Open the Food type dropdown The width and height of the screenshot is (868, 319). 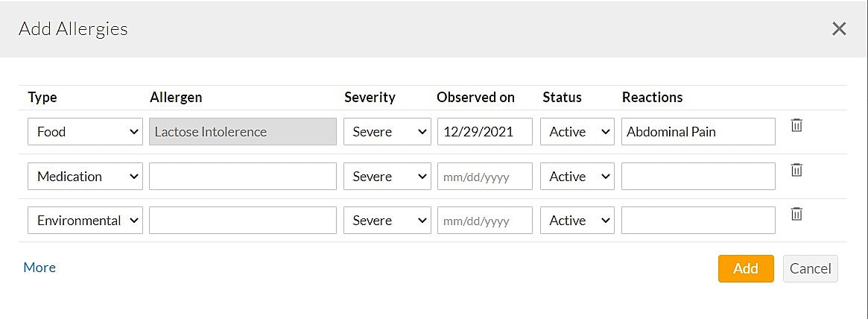[85, 132]
